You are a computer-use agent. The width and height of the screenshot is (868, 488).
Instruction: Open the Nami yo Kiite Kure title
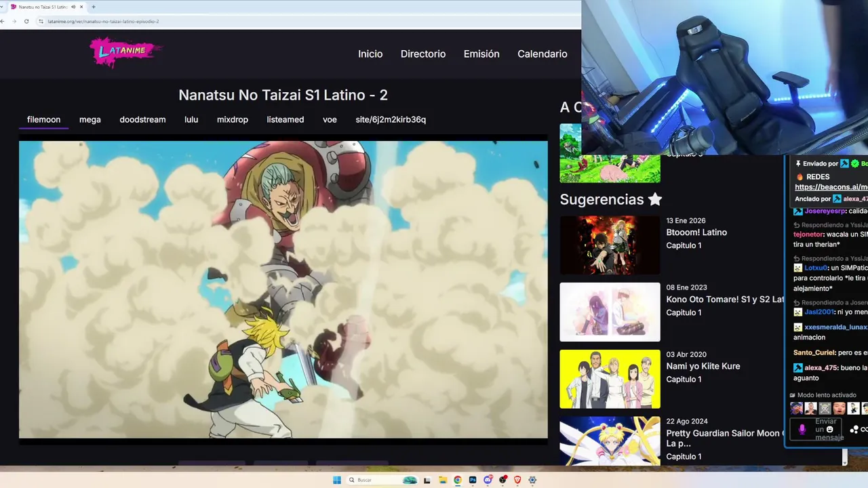pos(703,366)
